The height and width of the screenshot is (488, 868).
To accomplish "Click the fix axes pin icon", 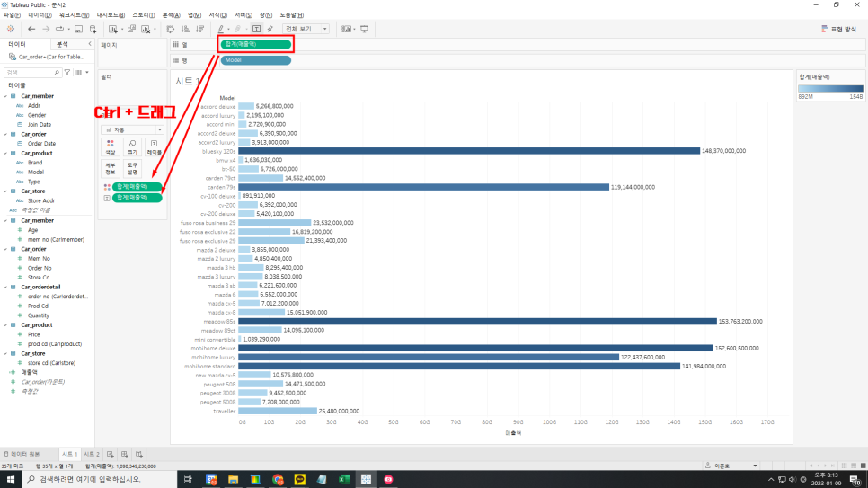I will [x=270, y=29].
